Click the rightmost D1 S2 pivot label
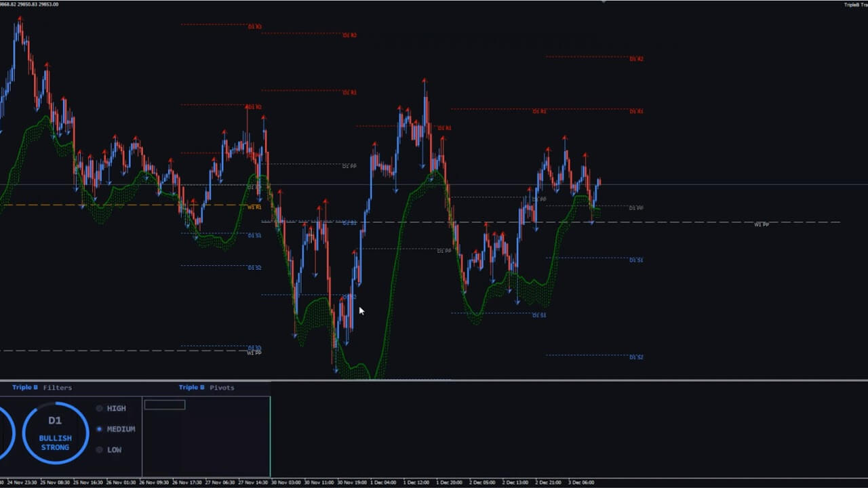The width and height of the screenshot is (868, 488). pyautogui.click(x=635, y=357)
